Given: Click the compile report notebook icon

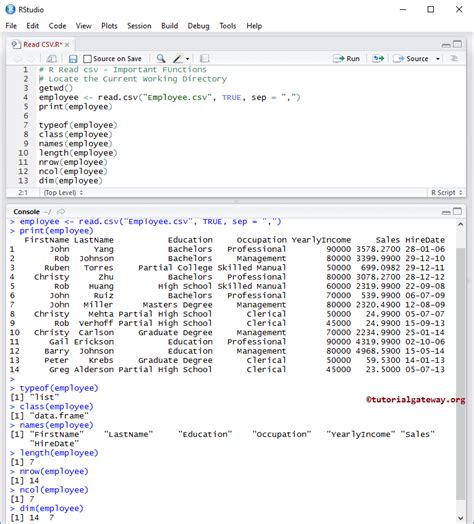Looking at the screenshot, I should pos(204,59).
